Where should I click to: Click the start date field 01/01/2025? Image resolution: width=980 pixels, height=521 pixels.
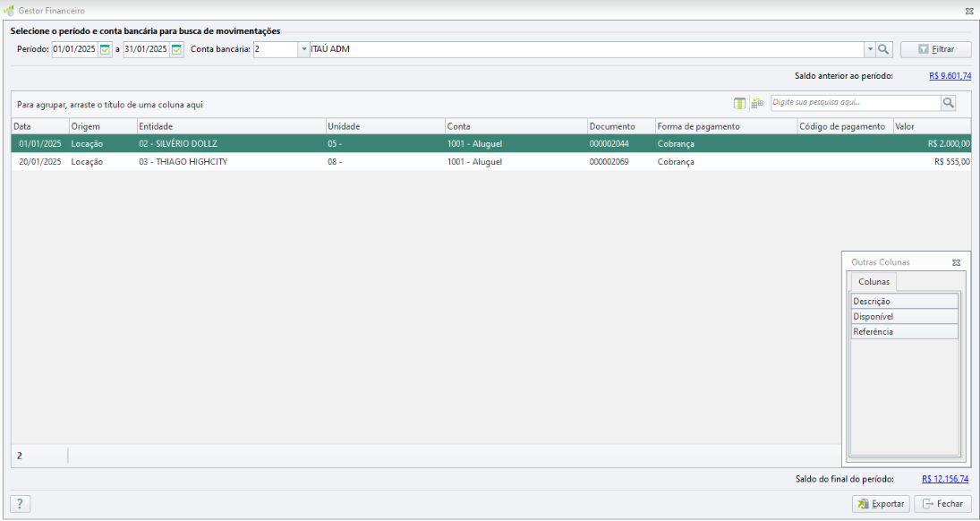click(x=75, y=49)
